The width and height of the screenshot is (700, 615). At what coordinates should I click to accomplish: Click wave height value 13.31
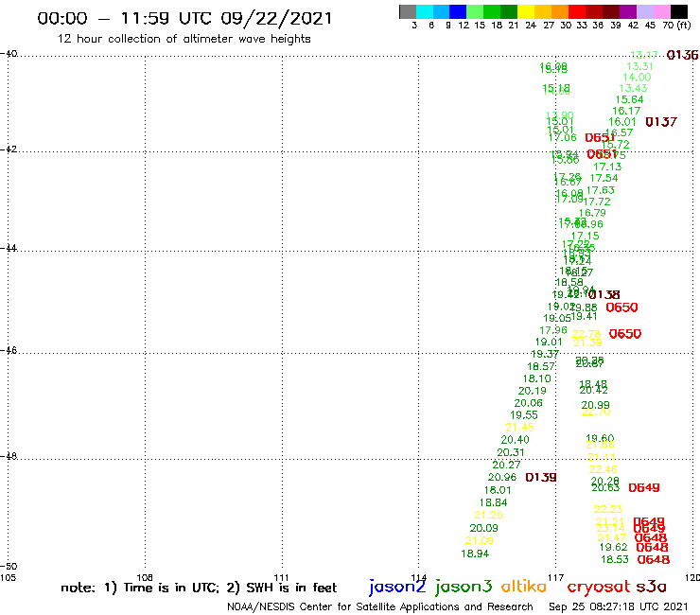[639, 66]
